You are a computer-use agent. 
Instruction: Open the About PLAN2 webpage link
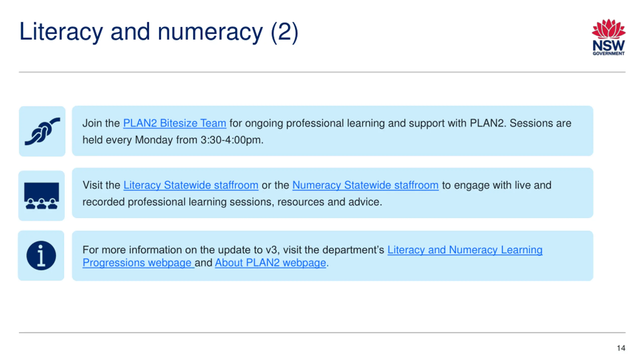click(x=270, y=263)
